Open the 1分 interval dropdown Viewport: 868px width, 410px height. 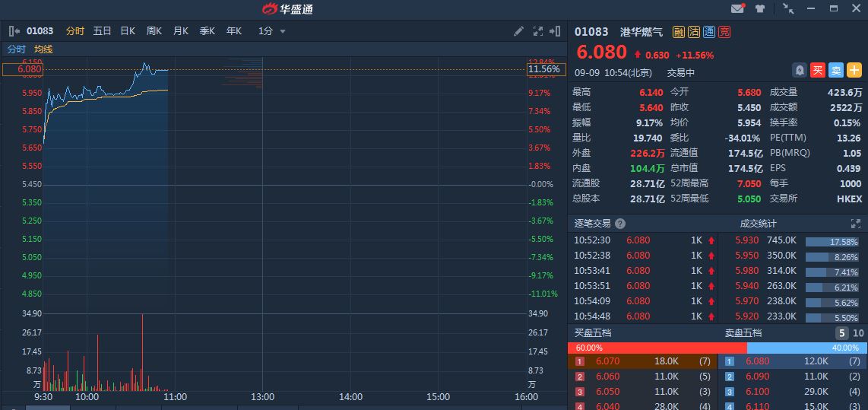coord(272,31)
